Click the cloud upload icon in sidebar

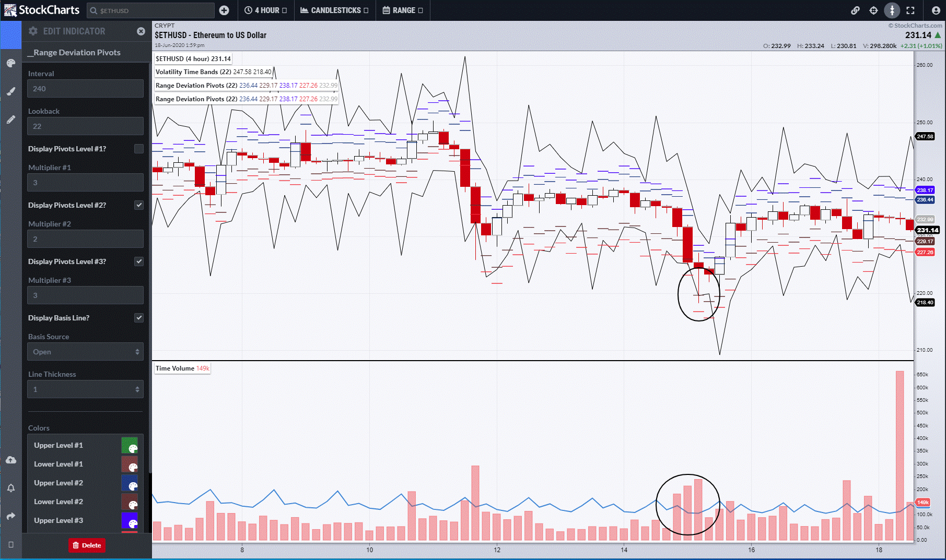(x=11, y=460)
